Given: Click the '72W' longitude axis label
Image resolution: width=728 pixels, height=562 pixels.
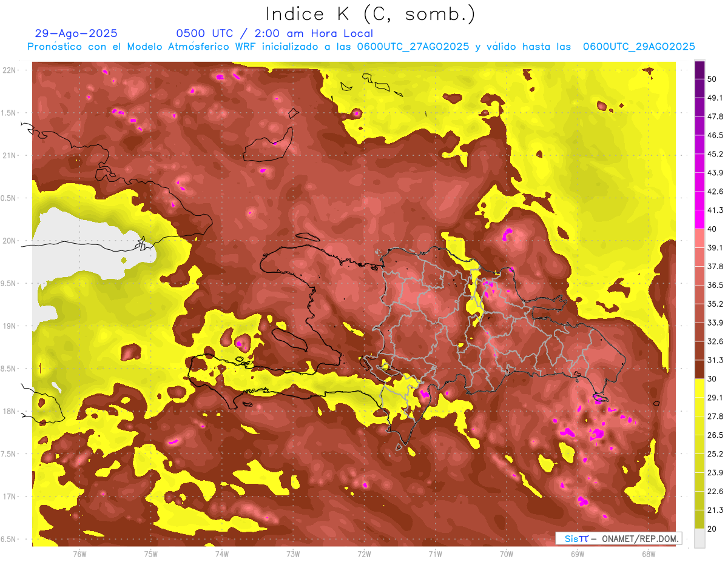Looking at the screenshot, I should pos(364,554).
